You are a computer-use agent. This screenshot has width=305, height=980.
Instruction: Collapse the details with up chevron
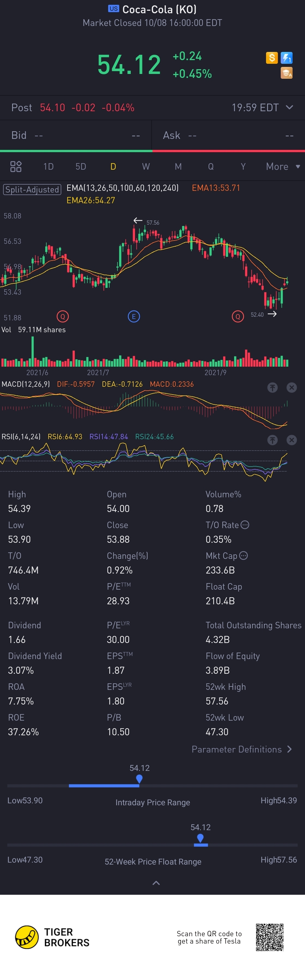(156, 883)
